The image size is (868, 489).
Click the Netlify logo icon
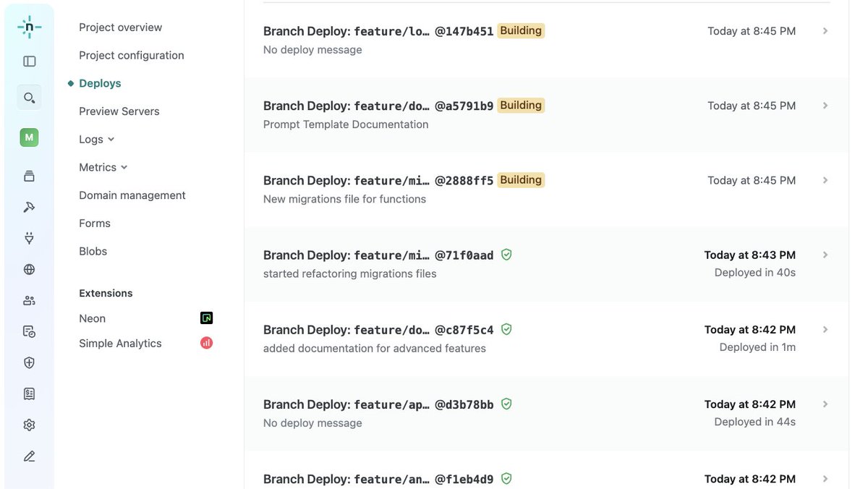29,27
